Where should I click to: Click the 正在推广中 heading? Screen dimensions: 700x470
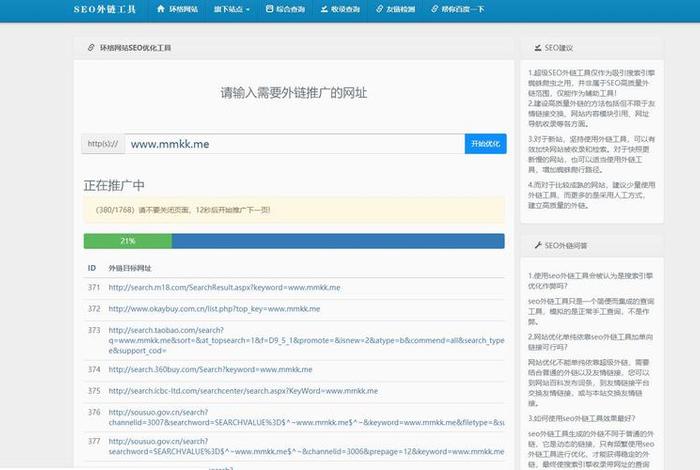click(114, 185)
